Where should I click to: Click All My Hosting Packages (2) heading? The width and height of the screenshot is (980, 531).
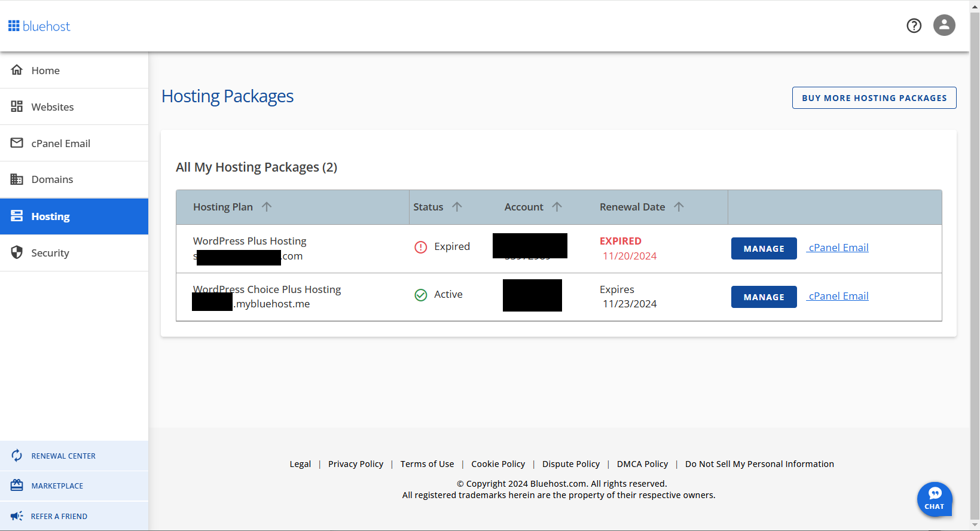pos(257,167)
